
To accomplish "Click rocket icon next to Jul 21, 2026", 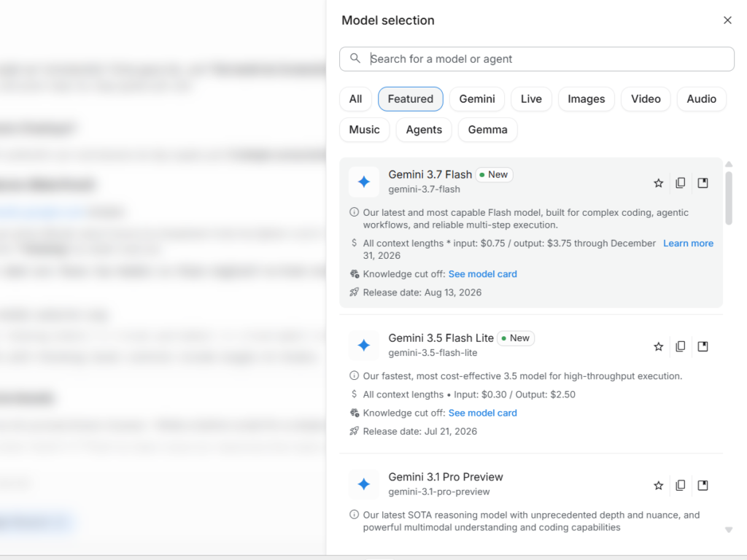I will 354,431.
